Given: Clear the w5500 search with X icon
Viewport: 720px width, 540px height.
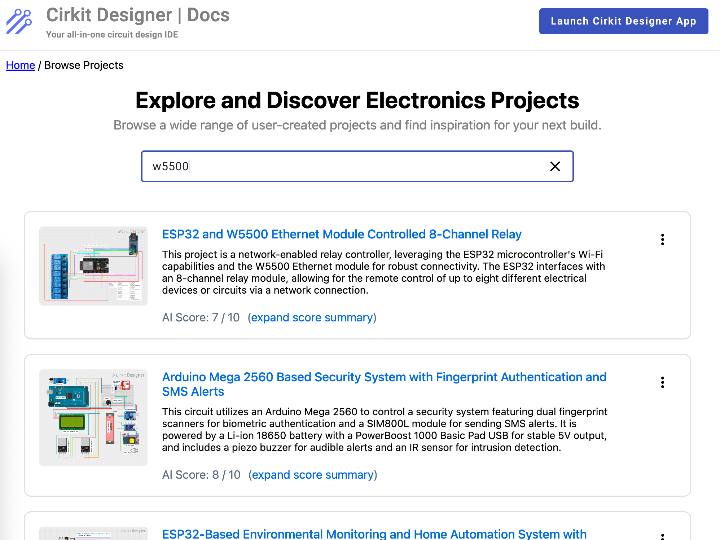Looking at the screenshot, I should coord(555,166).
